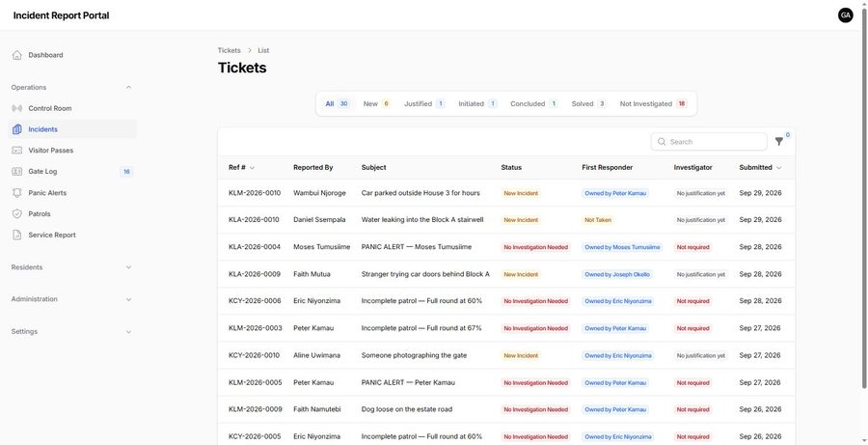Click reporter Wambui Njoroge
868x445 pixels.
coord(319,193)
